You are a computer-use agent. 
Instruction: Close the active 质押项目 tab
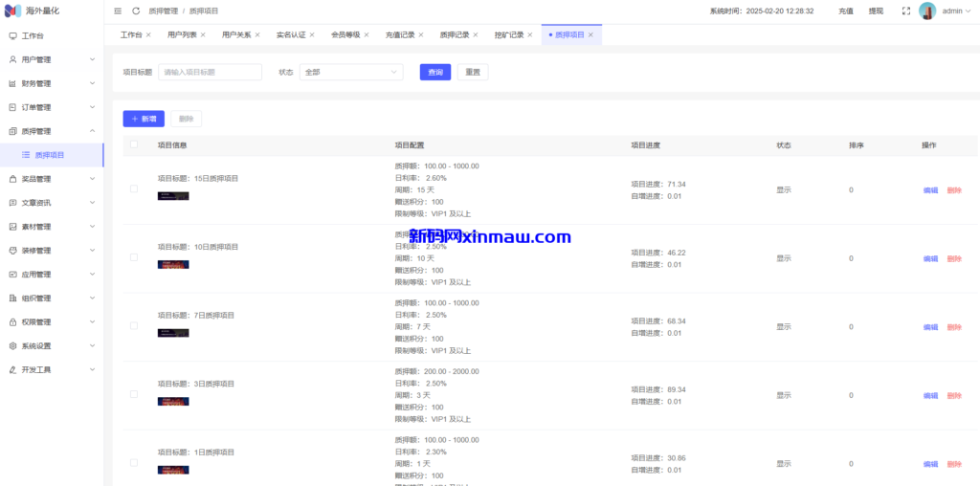(590, 35)
